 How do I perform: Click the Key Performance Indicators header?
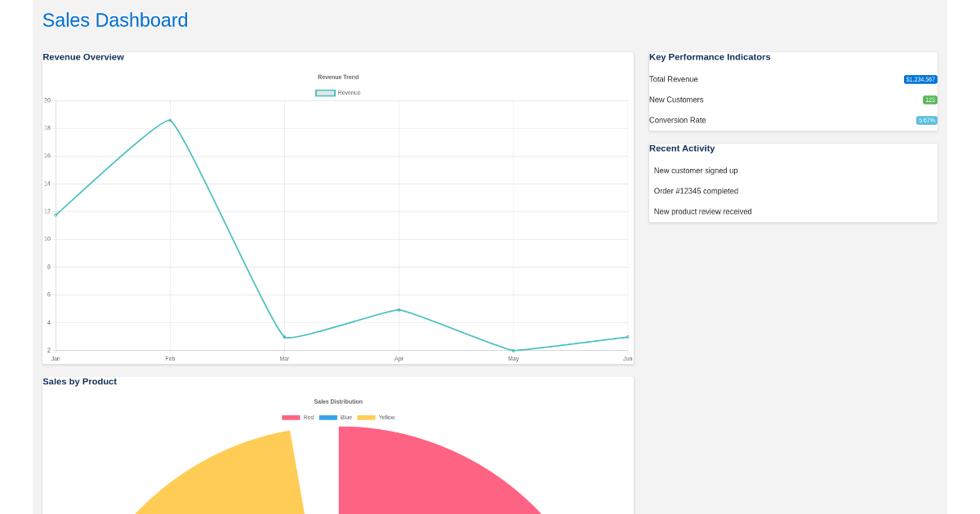(710, 57)
